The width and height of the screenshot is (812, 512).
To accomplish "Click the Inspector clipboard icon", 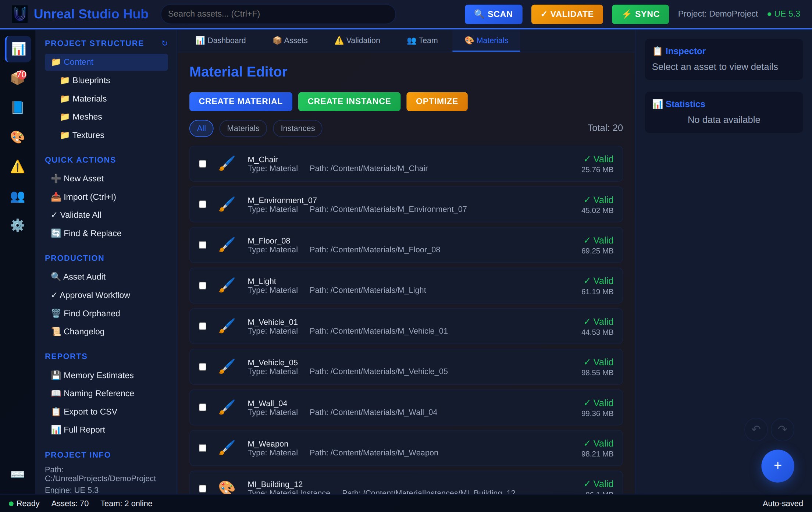I will click(x=658, y=51).
